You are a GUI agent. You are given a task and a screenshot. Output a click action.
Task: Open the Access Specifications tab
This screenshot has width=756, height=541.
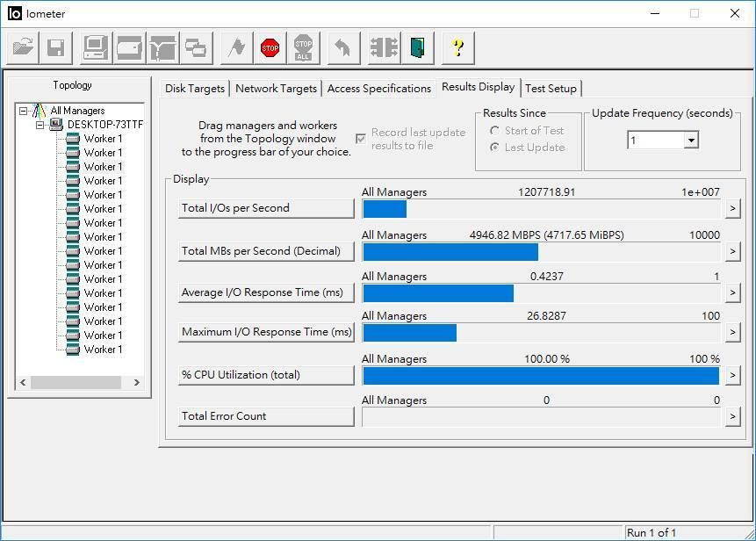(379, 88)
